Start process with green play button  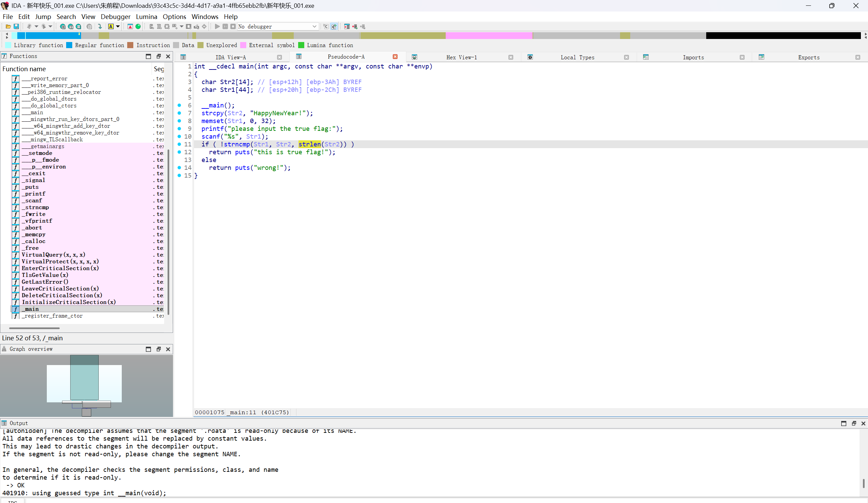coord(217,26)
